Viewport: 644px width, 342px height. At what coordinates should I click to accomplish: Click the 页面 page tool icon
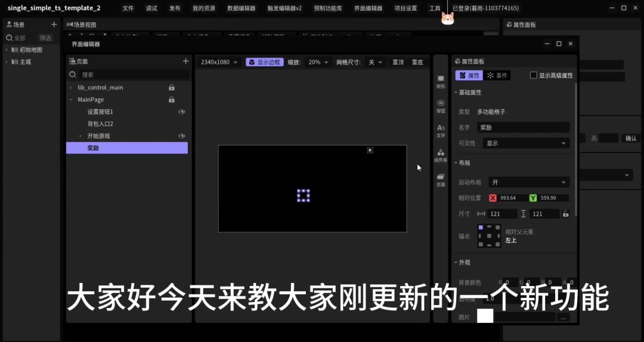pos(441,179)
